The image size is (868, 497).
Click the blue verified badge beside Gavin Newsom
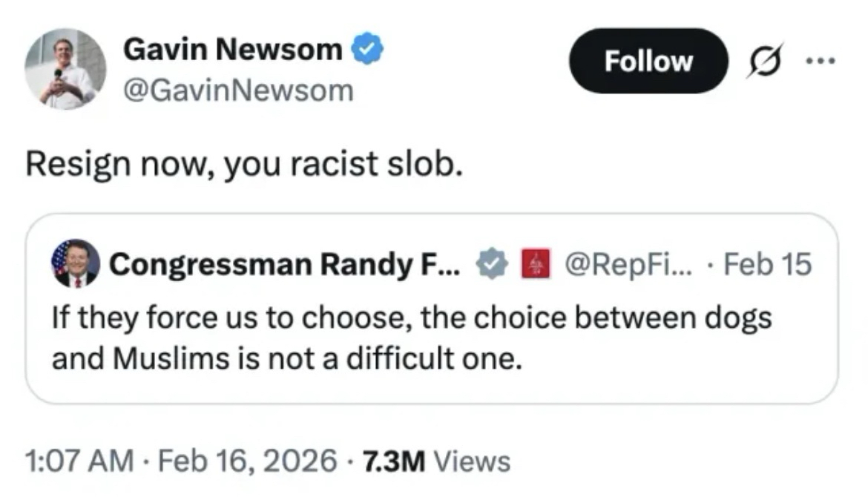pos(369,50)
